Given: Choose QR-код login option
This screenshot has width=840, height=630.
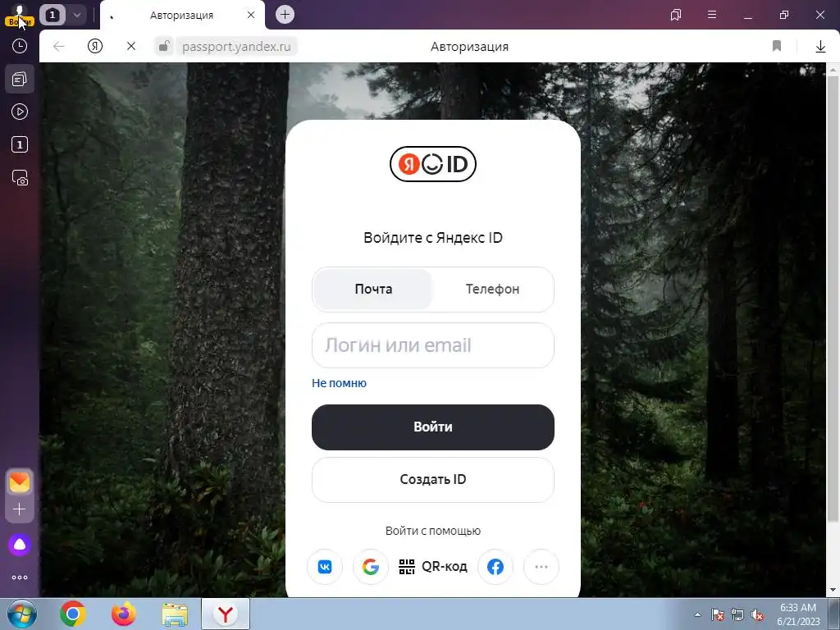Looking at the screenshot, I should point(433,566).
